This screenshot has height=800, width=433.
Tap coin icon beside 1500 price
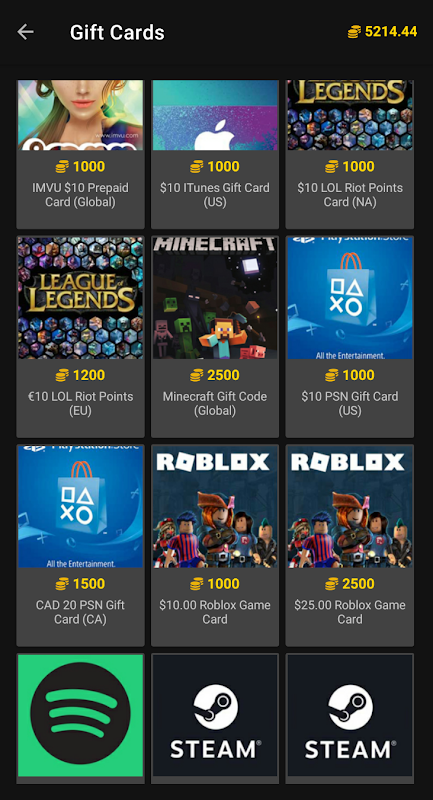(x=62, y=584)
